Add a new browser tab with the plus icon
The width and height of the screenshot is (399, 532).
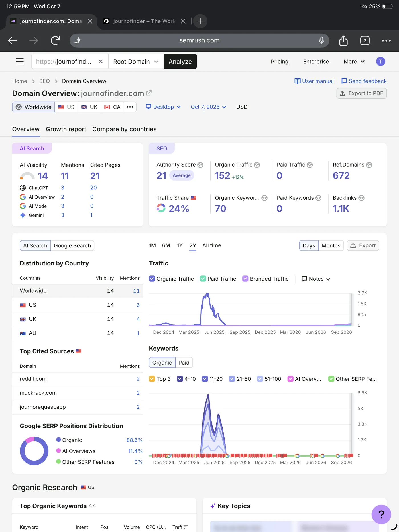point(200,21)
